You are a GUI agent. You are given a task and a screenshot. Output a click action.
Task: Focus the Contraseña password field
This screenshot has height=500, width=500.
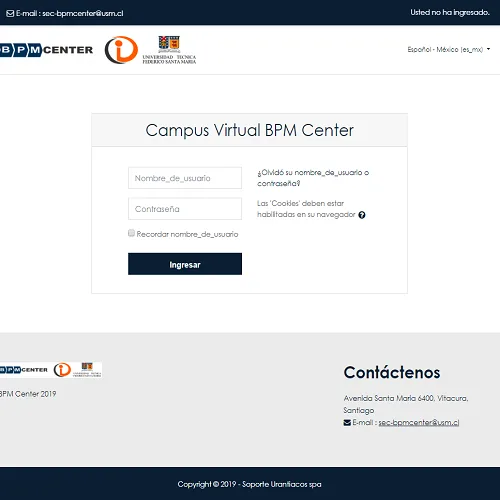tap(185, 209)
